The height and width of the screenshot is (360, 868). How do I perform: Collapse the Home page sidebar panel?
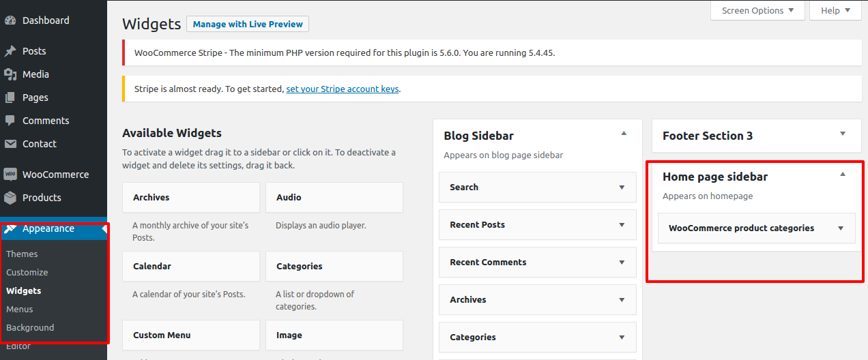[x=843, y=175]
